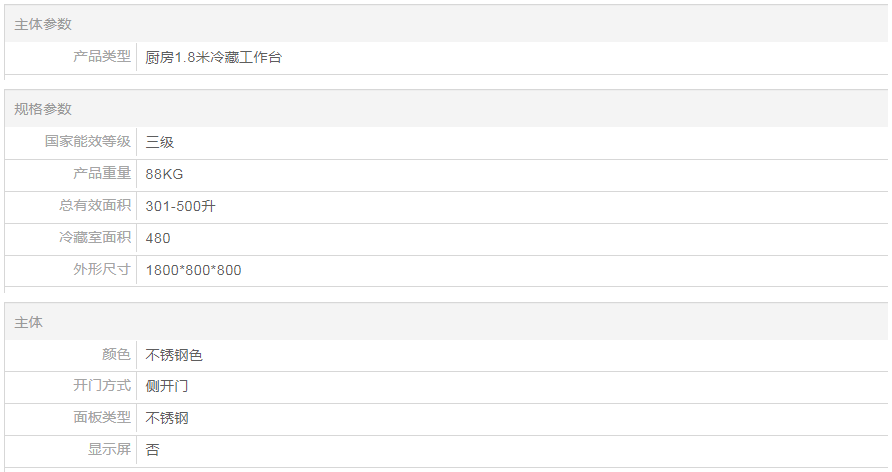The image size is (892, 472).
Task: Select the 301-500升 value
Action: [x=181, y=206]
